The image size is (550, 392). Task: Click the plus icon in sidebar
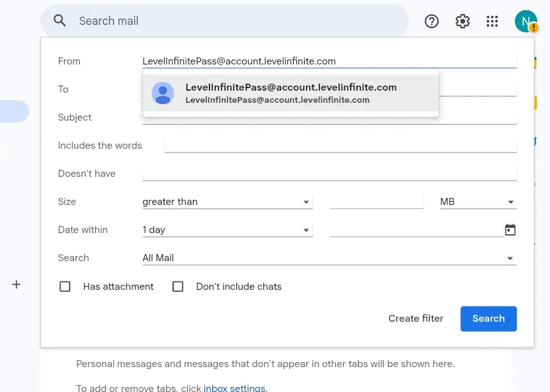click(x=16, y=284)
